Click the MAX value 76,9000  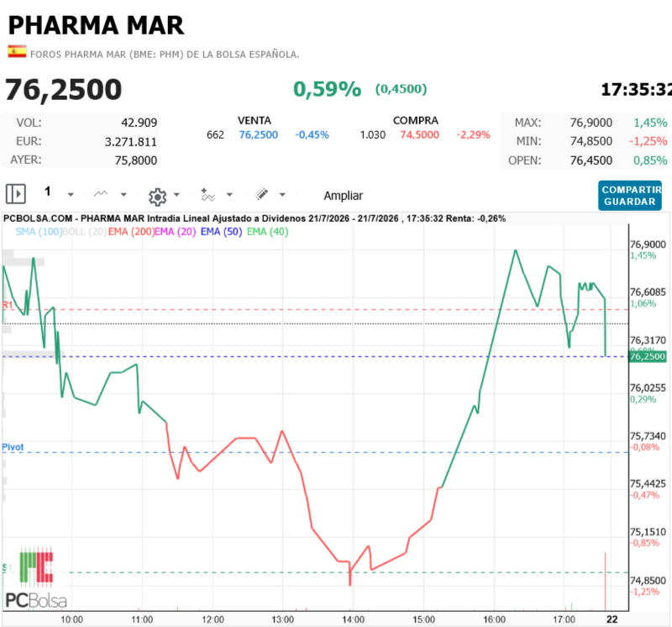591,123
